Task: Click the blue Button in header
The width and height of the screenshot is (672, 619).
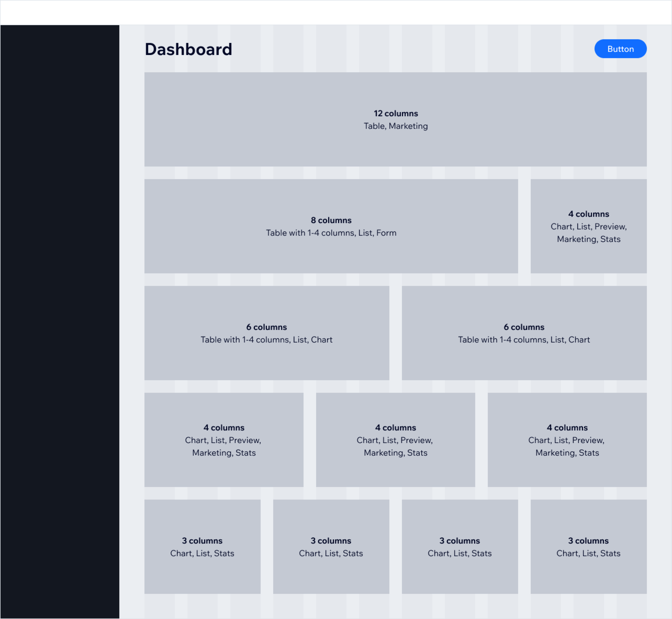Action: tap(620, 49)
